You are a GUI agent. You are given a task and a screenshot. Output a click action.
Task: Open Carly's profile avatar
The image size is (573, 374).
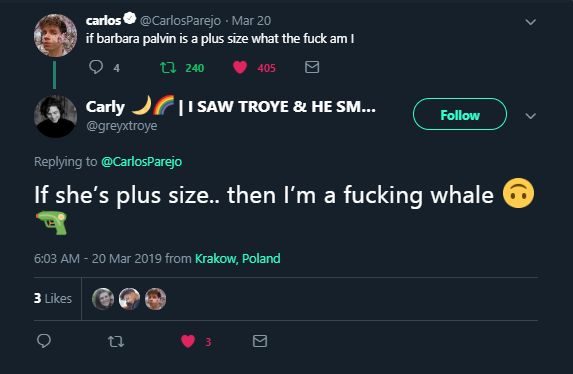56,116
